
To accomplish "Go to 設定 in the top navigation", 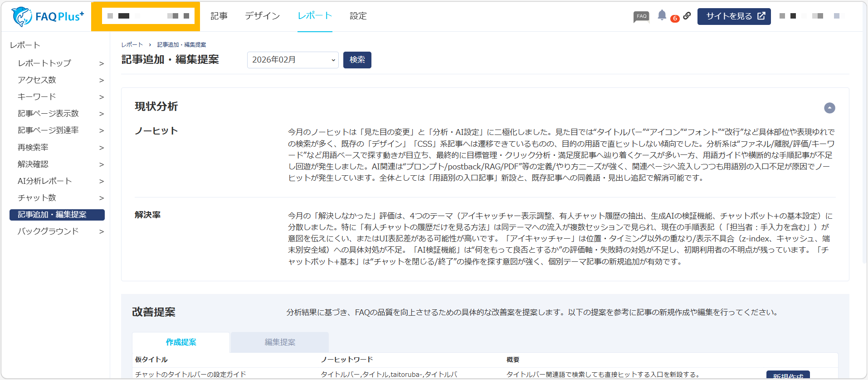I will [x=358, y=16].
